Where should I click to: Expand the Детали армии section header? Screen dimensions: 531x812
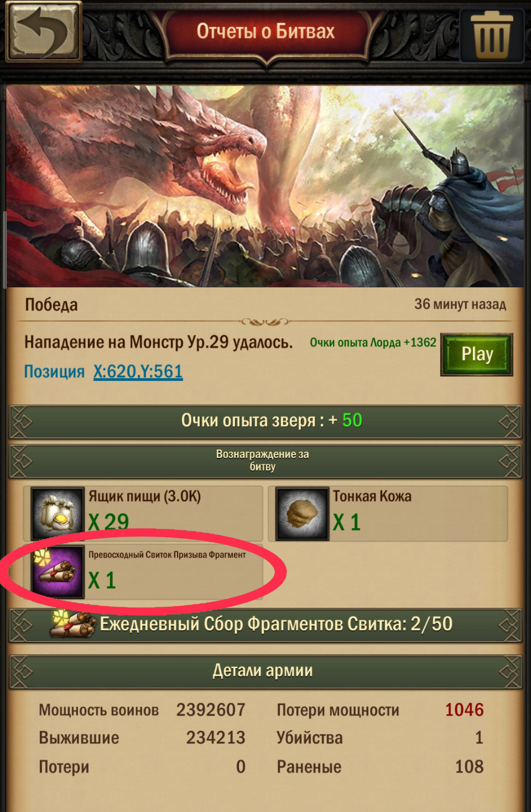click(x=265, y=671)
